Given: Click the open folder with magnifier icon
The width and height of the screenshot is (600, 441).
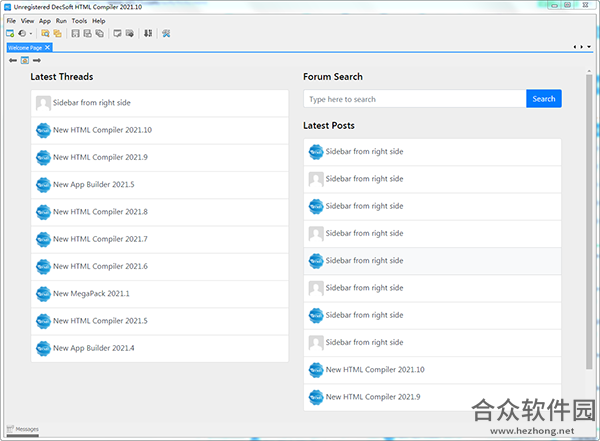Looking at the screenshot, I should pyautogui.click(x=45, y=34).
